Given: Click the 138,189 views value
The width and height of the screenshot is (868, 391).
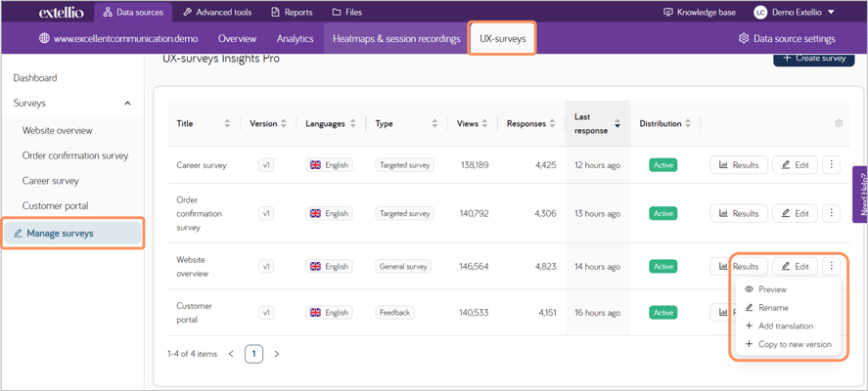Looking at the screenshot, I should (x=475, y=165).
